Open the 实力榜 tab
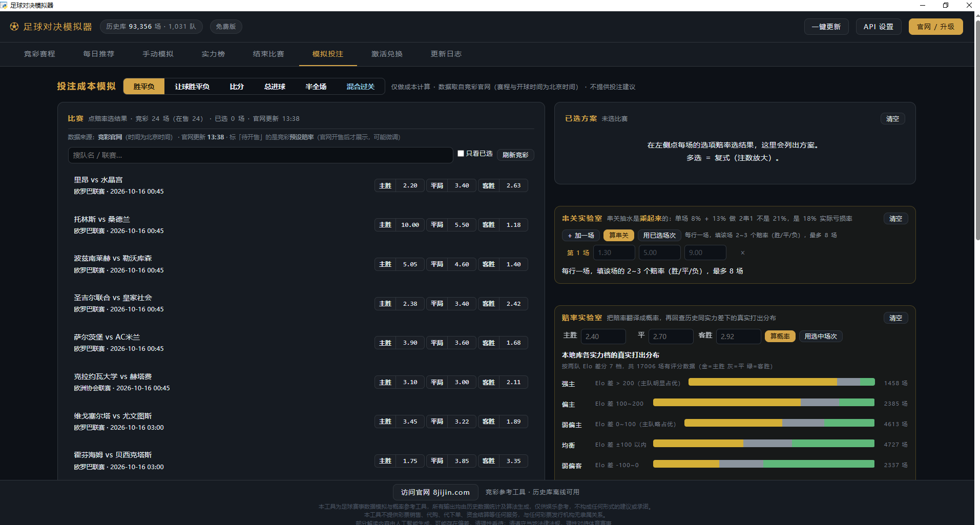 (213, 54)
